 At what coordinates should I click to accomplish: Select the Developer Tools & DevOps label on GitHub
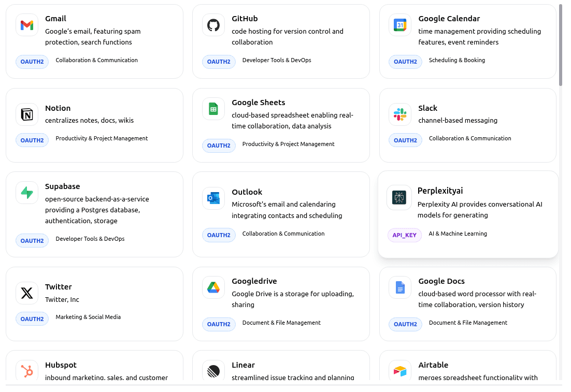click(277, 60)
